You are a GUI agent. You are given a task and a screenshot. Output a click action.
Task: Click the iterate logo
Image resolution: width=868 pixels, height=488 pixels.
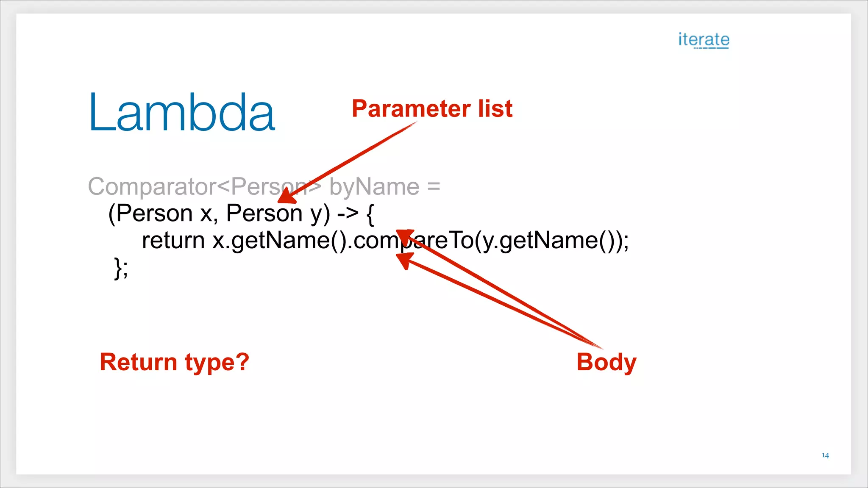(704, 40)
